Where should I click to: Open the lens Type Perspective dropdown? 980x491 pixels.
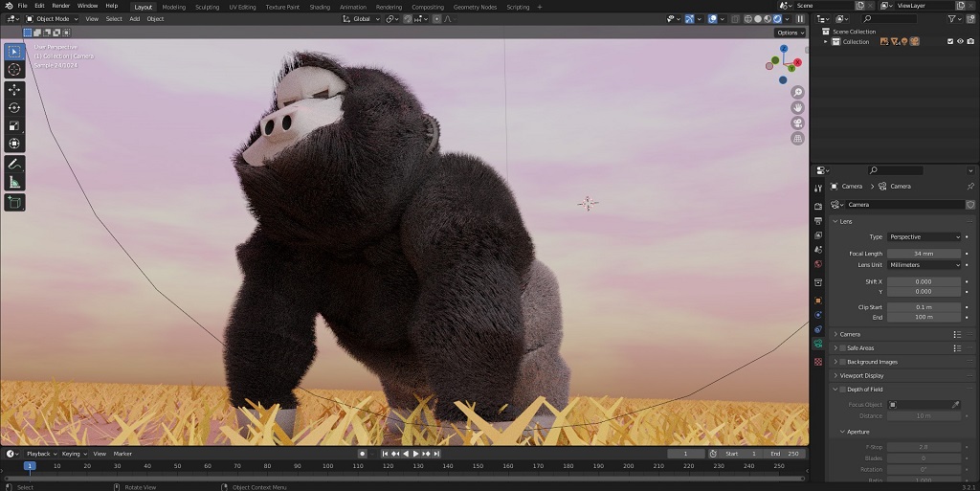tap(924, 236)
